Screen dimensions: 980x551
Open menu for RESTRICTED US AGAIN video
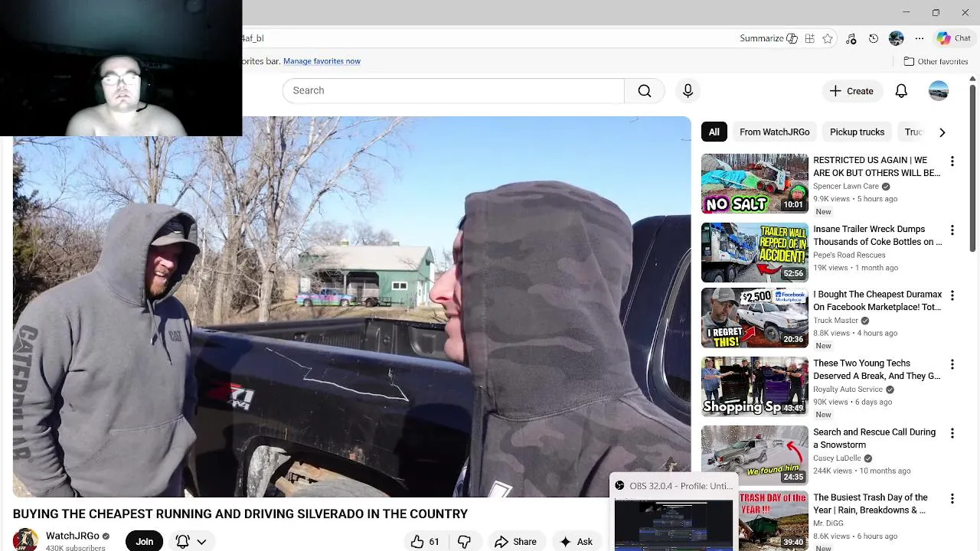[x=952, y=161]
